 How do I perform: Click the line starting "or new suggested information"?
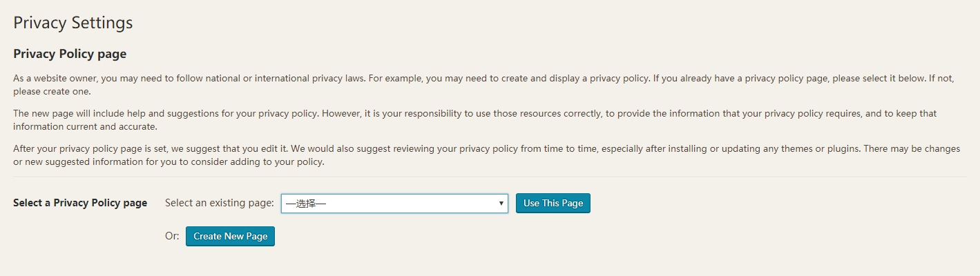[x=169, y=162]
